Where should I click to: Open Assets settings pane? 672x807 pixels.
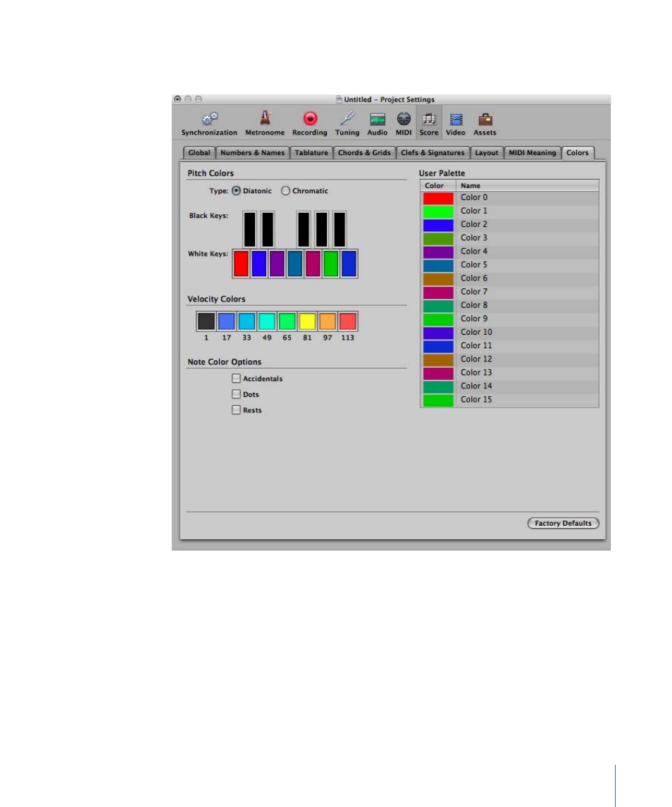coord(485,124)
